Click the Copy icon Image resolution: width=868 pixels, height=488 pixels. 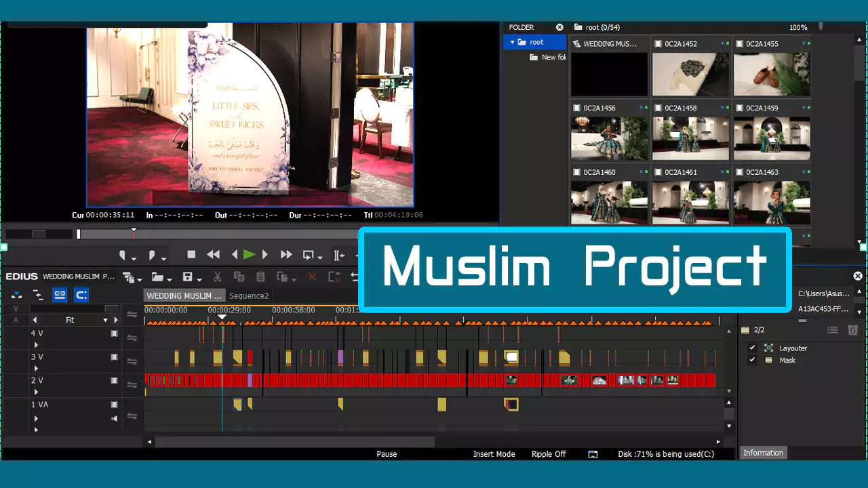239,277
